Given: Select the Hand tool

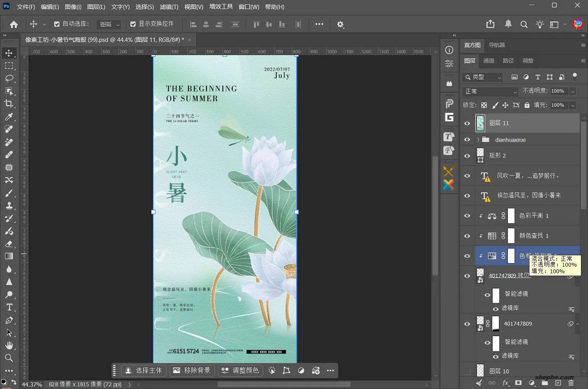Looking at the screenshot, I should (x=9, y=345).
